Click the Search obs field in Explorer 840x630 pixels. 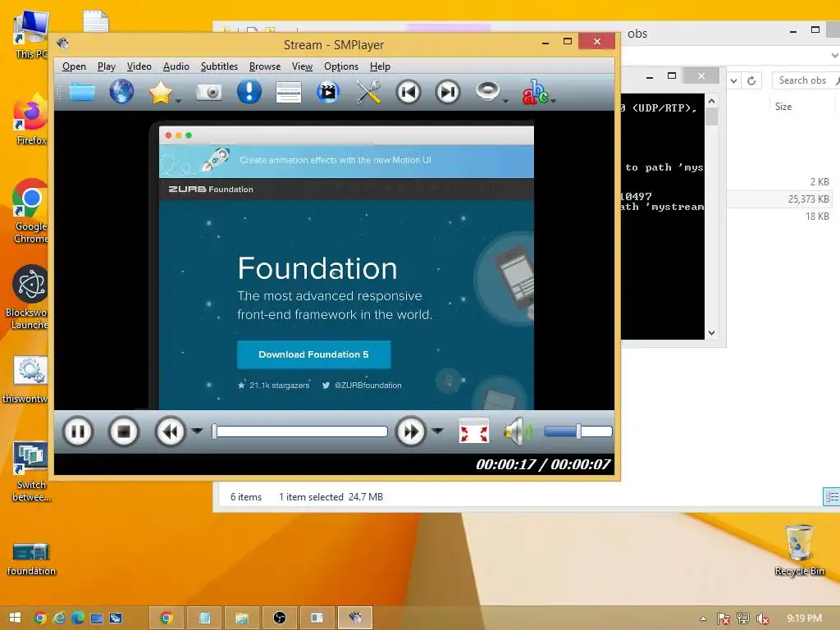click(x=806, y=80)
